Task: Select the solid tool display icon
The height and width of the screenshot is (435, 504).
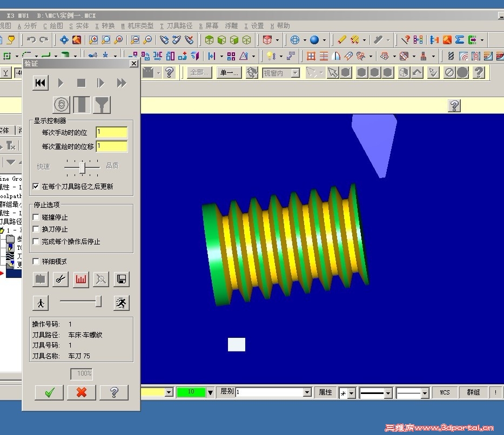Action: (x=82, y=105)
